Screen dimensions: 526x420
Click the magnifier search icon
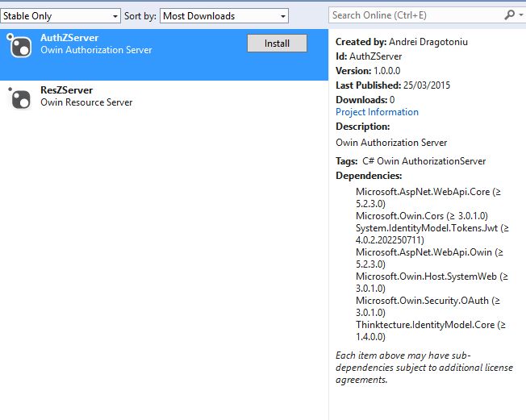pos(509,15)
